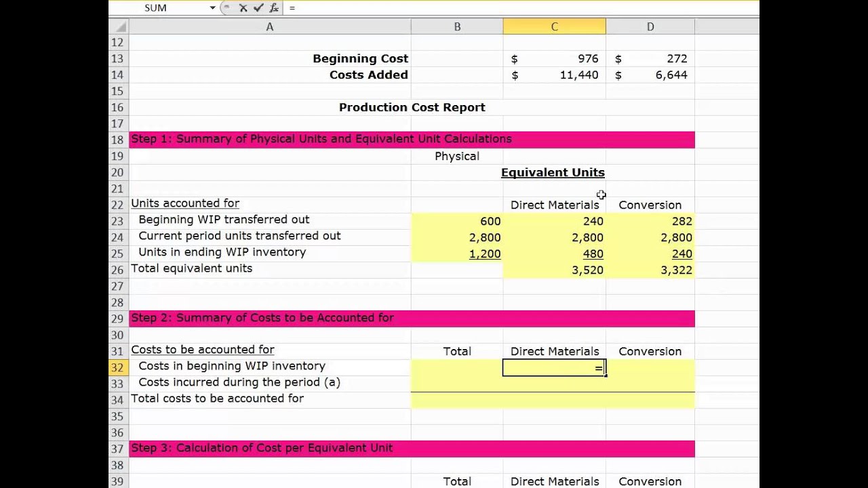Viewport: 868px width, 488px height.
Task: Select beginning conversion cost 272
Action: tap(650, 59)
